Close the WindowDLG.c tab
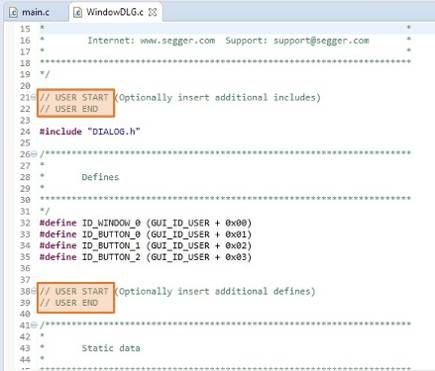Viewport: 435px width, 371px height. click(152, 12)
